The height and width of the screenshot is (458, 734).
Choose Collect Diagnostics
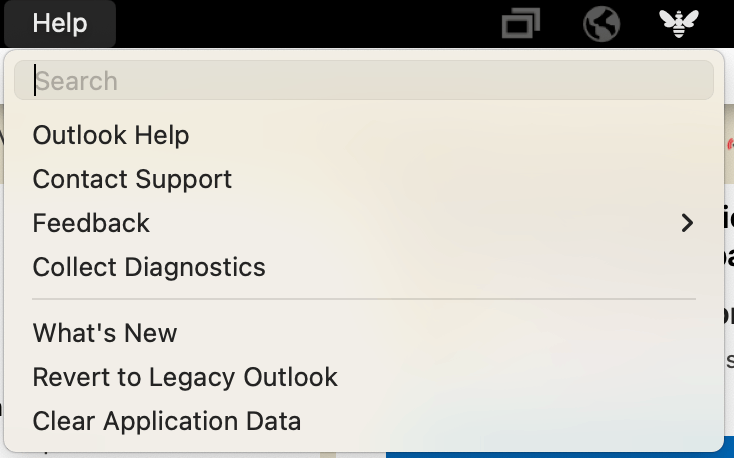364,267
